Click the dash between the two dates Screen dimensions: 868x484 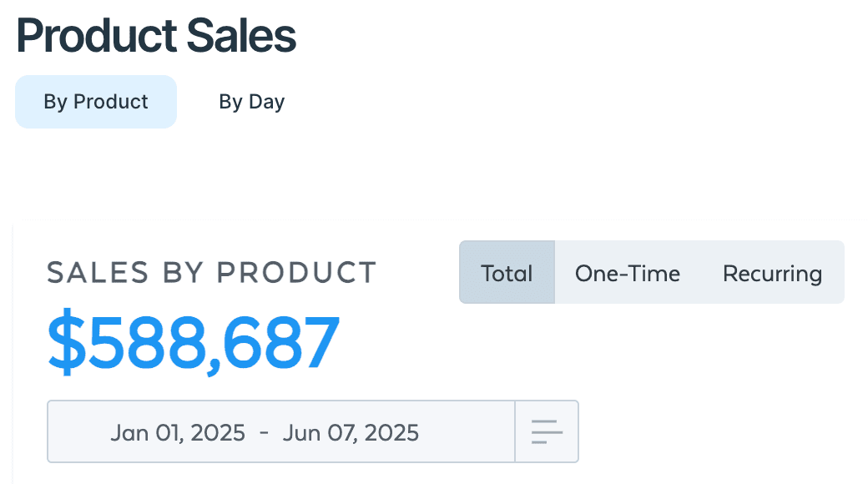click(264, 432)
